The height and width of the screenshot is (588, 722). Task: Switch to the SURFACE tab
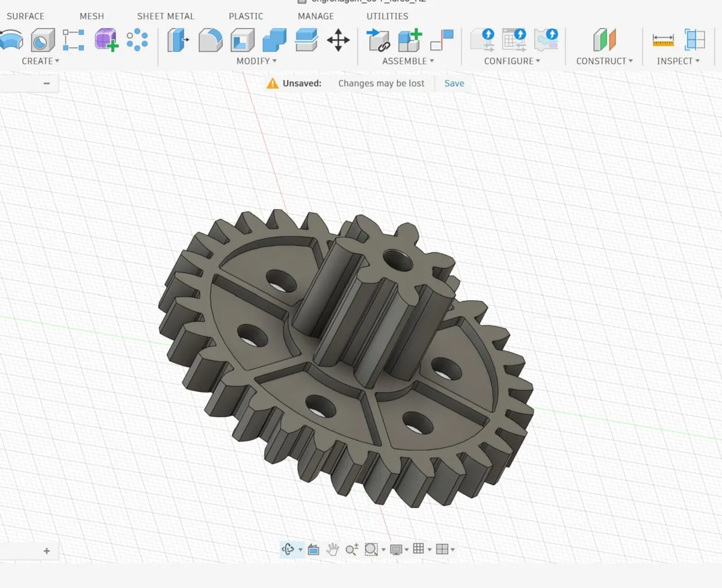click(25, 16)
